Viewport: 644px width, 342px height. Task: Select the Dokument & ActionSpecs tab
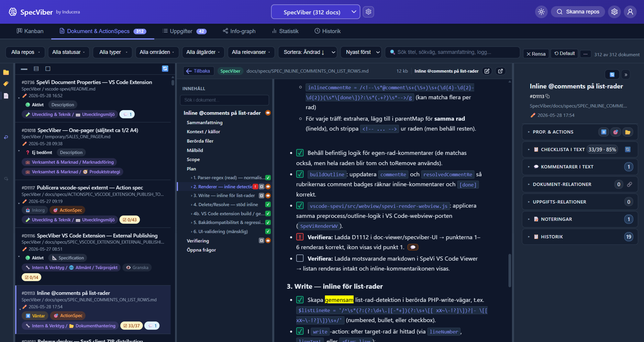[x=103, y=31]
